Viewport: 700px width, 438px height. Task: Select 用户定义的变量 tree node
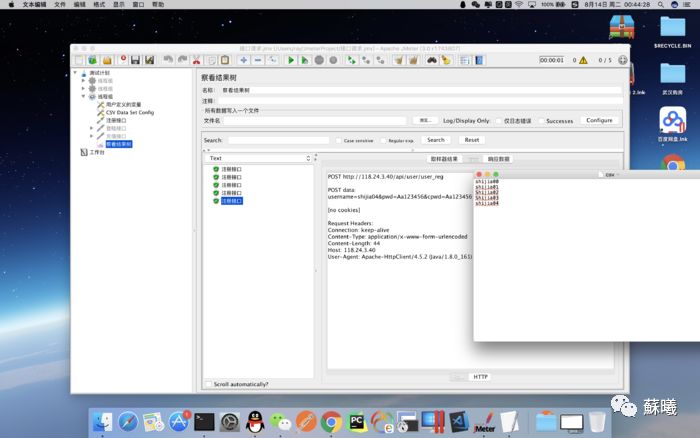click(x=123, y=104)
